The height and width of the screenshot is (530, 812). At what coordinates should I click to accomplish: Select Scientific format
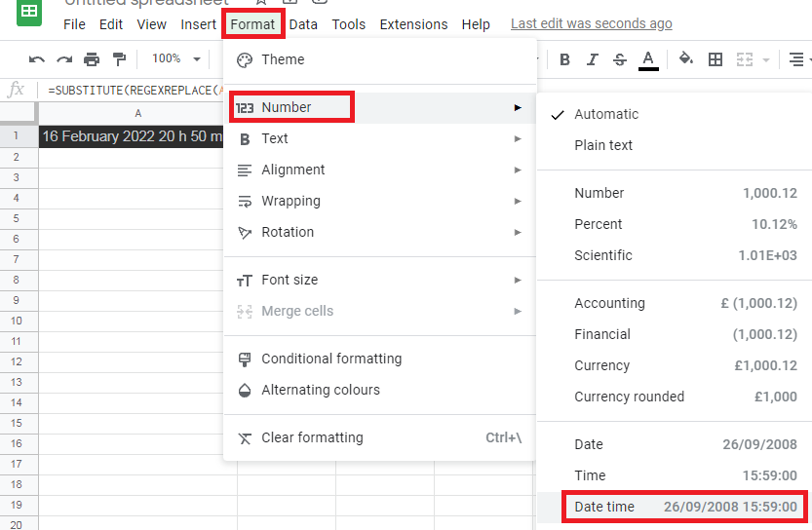tap(675, 255)
